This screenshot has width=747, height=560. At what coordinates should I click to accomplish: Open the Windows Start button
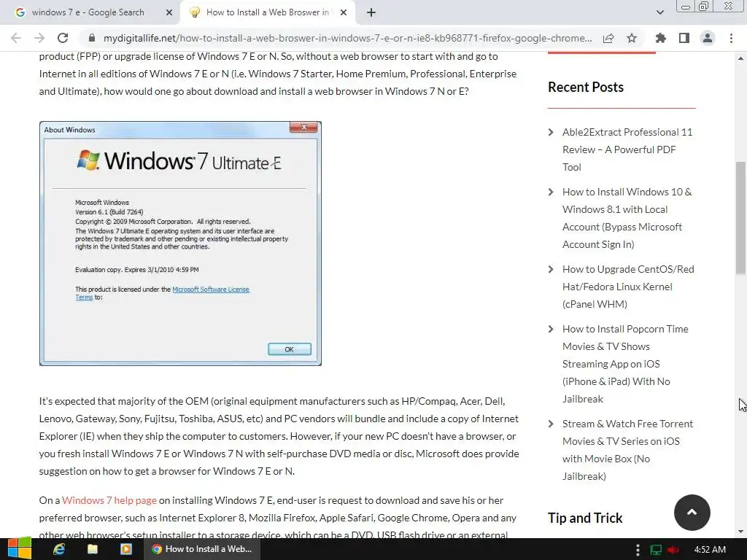[20, 549]
